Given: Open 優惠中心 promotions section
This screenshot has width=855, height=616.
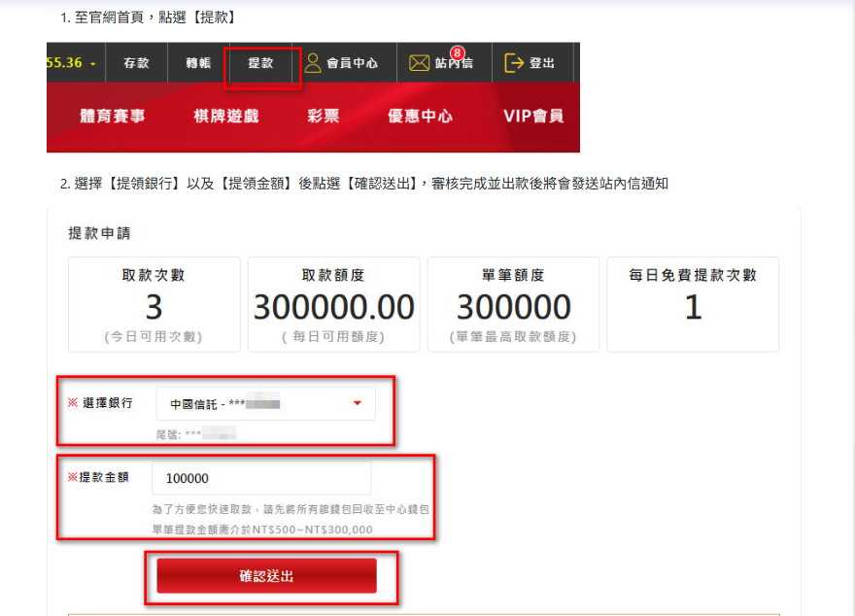Looking at the screenshot, I should tap(420, 117).
